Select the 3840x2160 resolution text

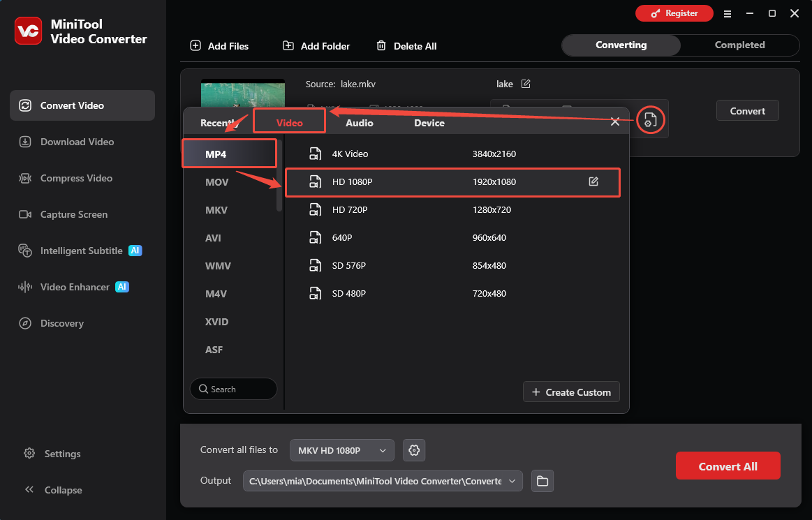click(x=494, y=154)
